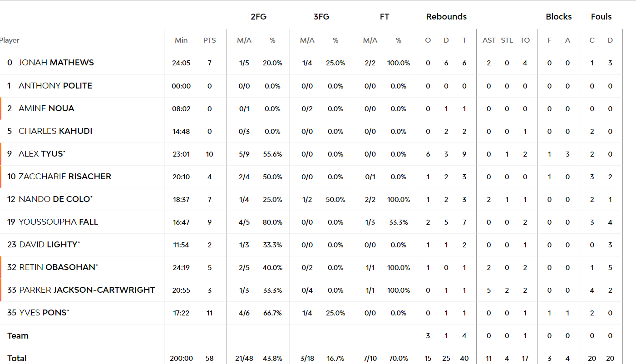Open David Lighty player link
Image resolution: width=636 pixels, height=364 pixels.
coord(49,244)
